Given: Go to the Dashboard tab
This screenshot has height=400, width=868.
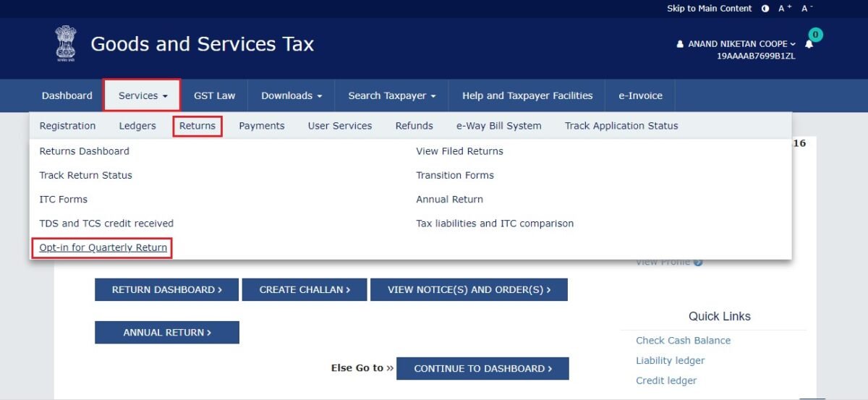Looking at the screenshot, I should (x=67, y=95).
